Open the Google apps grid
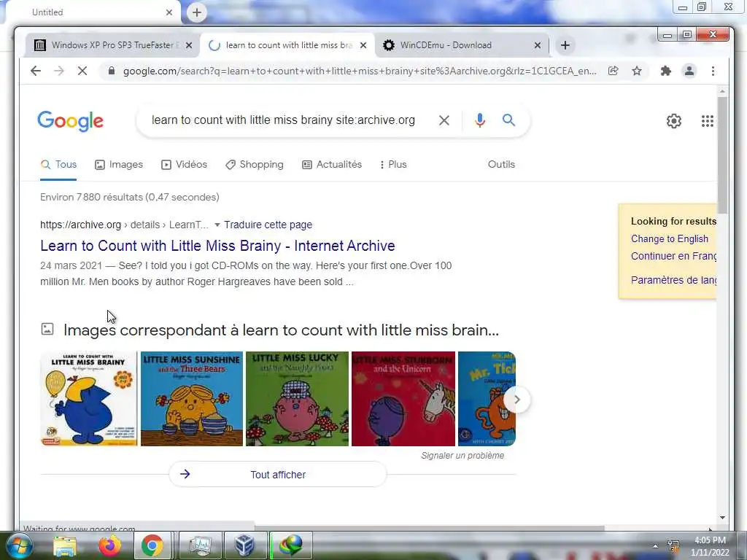The width and height of the screenshot is (747, 560). [x=708, y=121]
